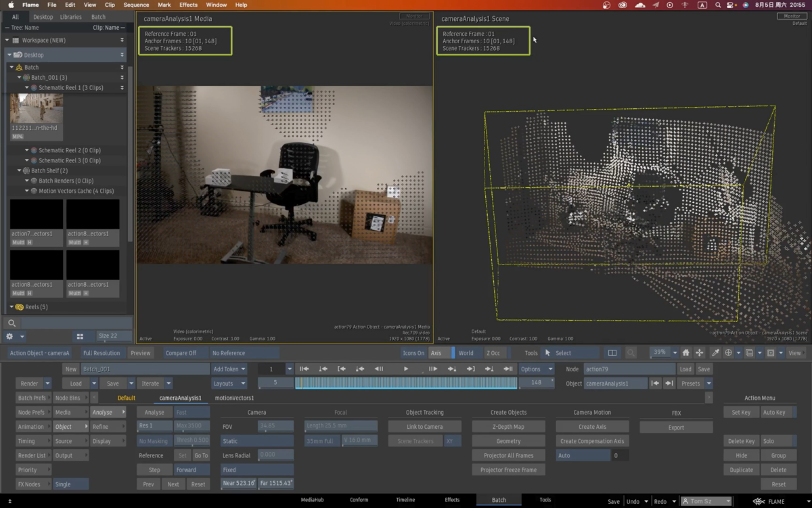
Task: Open the Sequence menu
Action: coord(135,5)
